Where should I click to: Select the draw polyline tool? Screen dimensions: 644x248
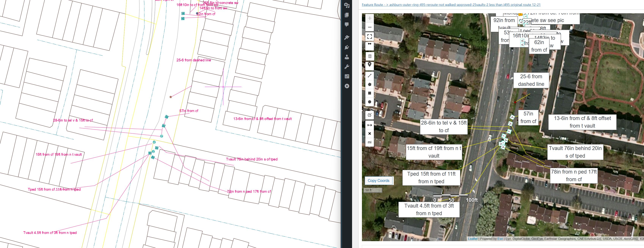(x=370, y=76)
